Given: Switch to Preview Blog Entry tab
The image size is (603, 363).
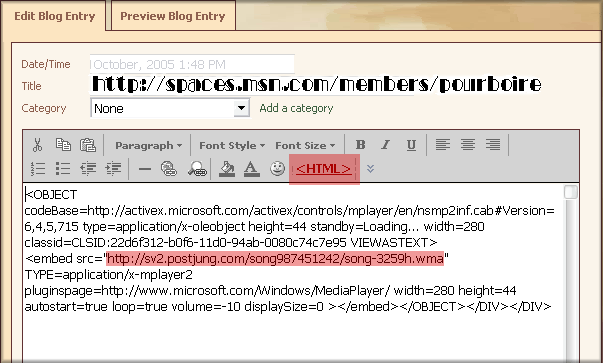Looking at the screenshot, I should coord(173,16).
